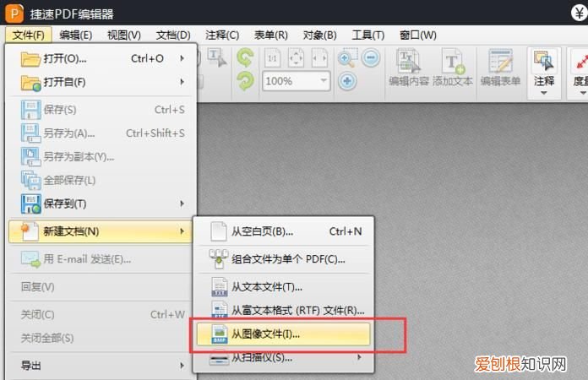Click the 1:1 actual size icon
Viewport: 588px width, 380px height.
(273, 58)
